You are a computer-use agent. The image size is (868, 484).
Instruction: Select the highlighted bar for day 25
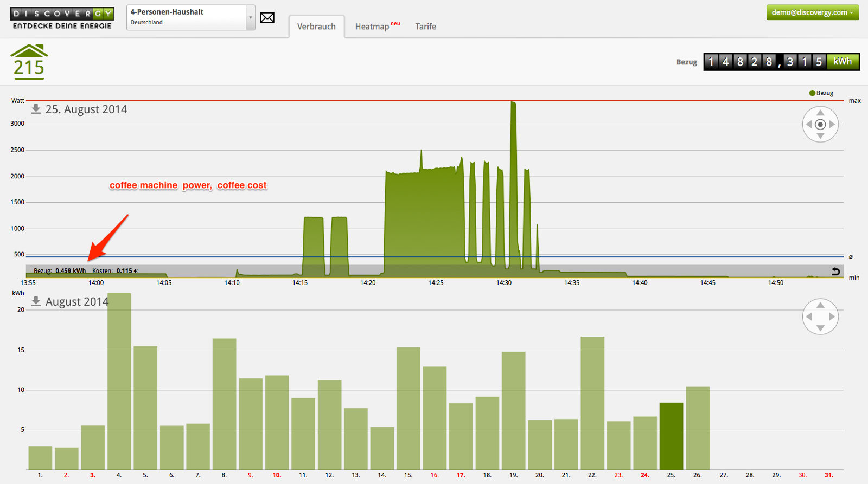click(671, 436)
